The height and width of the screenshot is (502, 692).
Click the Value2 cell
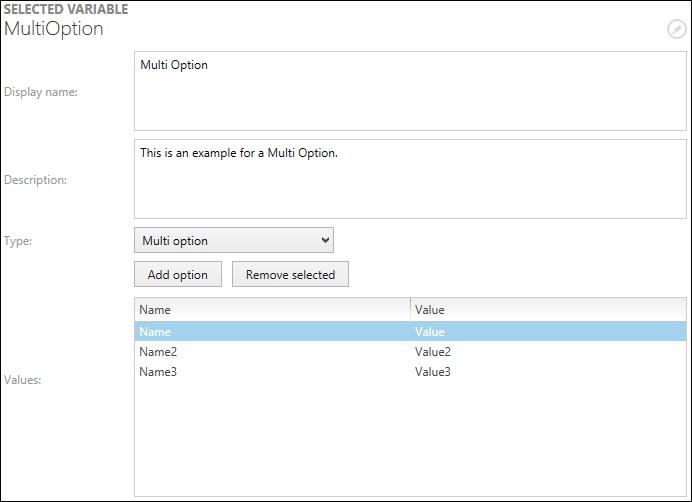coord(433,352)
